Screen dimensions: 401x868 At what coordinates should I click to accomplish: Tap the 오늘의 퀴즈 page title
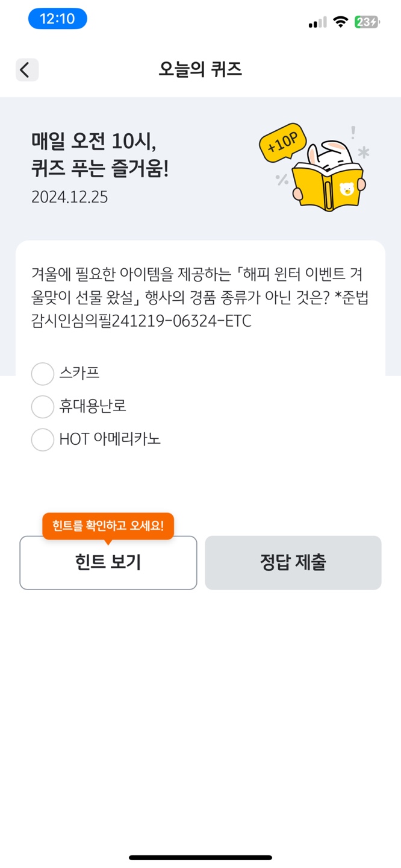[x=200, y=70]
